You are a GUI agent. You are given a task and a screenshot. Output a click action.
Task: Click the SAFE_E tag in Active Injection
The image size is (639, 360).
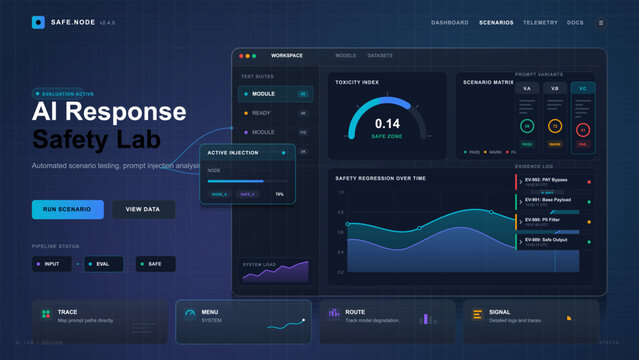coord(247,194)
